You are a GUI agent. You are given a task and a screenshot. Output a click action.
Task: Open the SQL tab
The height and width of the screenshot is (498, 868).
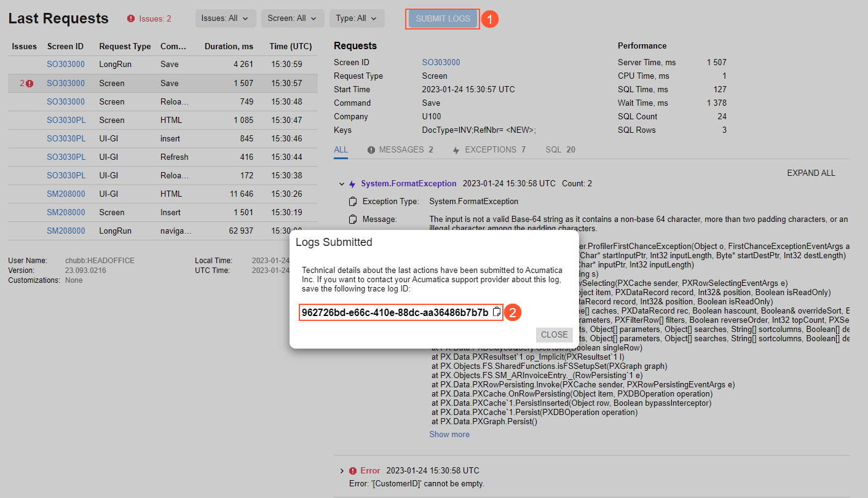(560, 150)
